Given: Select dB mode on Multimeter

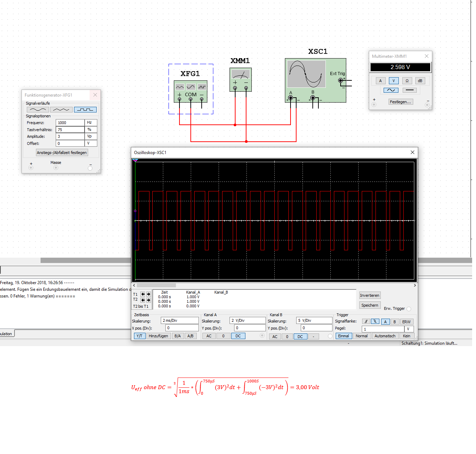Looking at the screenshot, I should point(420,81).
